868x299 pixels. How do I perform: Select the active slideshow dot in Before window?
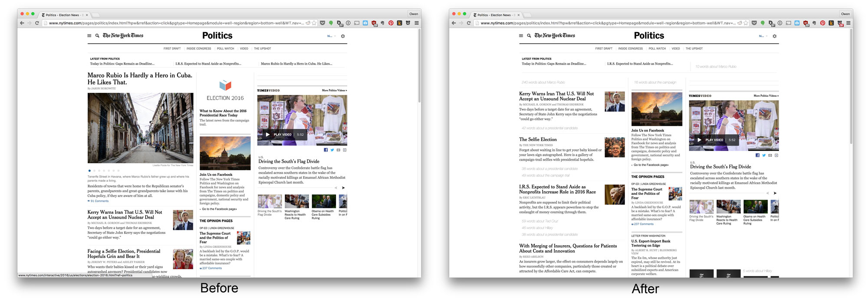89,171
